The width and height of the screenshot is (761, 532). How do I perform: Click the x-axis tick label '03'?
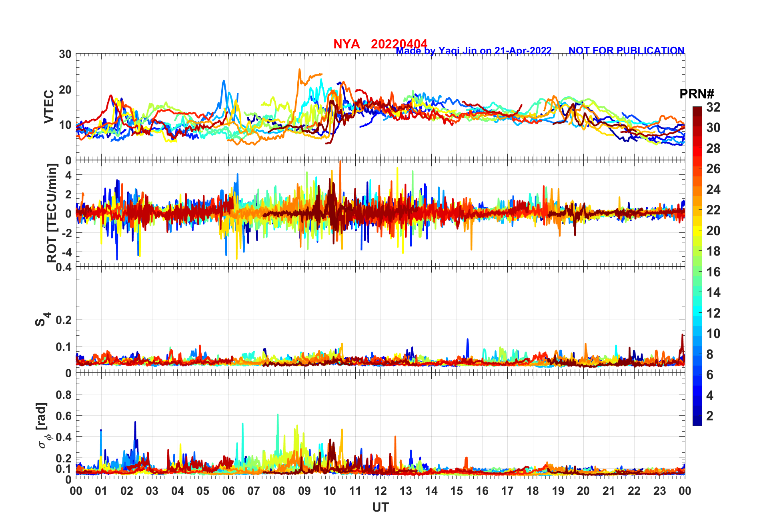(x=152, y=491)
